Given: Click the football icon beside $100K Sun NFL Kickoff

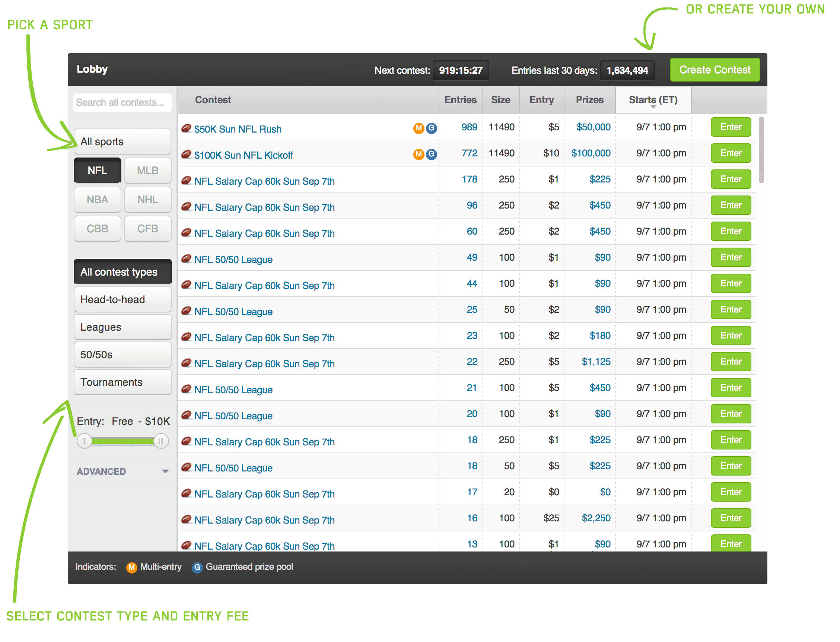Looking at the screenshot, I should (x=186, y=154).
